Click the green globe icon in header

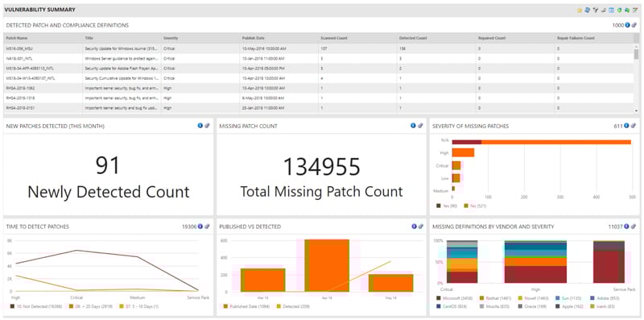point(619,10)
